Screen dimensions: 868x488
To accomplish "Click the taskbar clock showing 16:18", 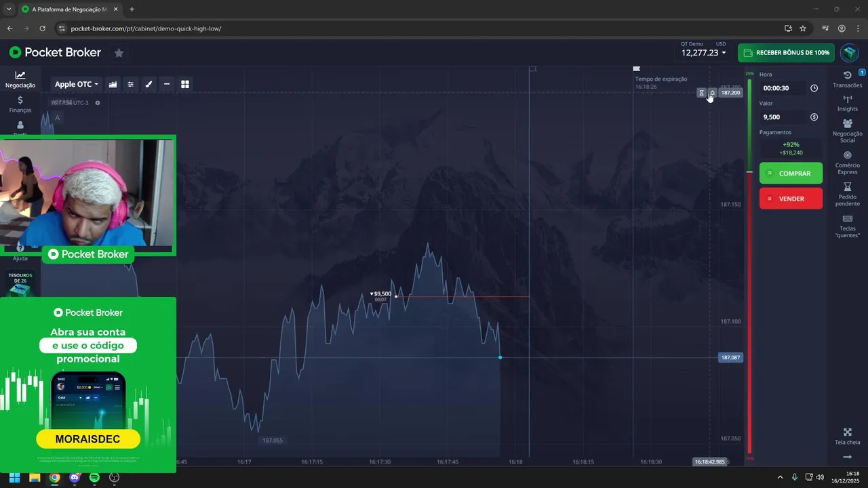I will (x=845, y=477).
